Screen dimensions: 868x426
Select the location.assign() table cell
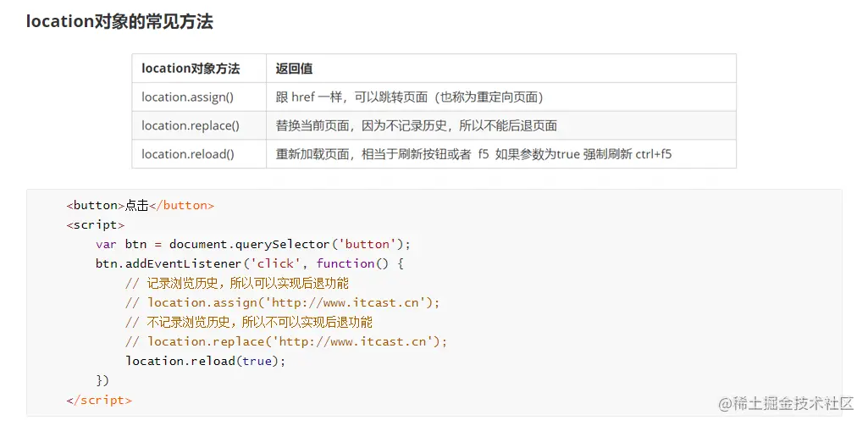point(187,97)
